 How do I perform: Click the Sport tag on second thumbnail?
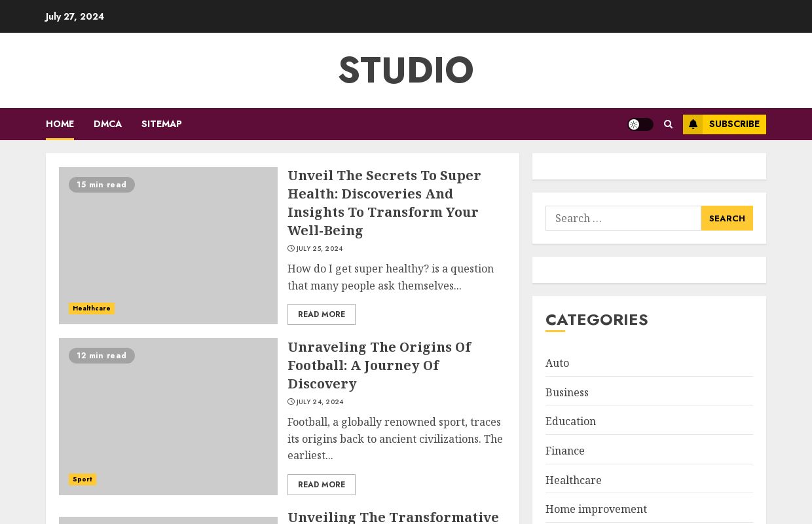[83, 479]
